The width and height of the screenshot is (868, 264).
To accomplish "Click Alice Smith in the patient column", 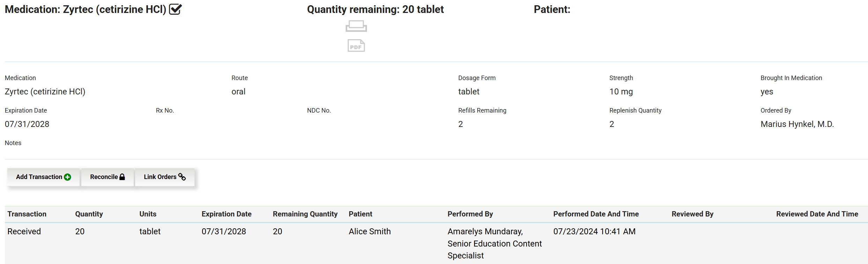I will coord(369,231).
